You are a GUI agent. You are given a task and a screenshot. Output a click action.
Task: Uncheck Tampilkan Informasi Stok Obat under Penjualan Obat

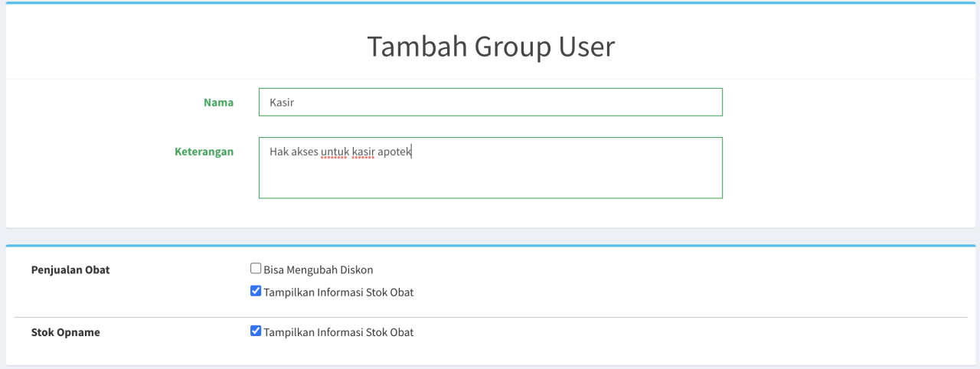(x=256, y=292)
